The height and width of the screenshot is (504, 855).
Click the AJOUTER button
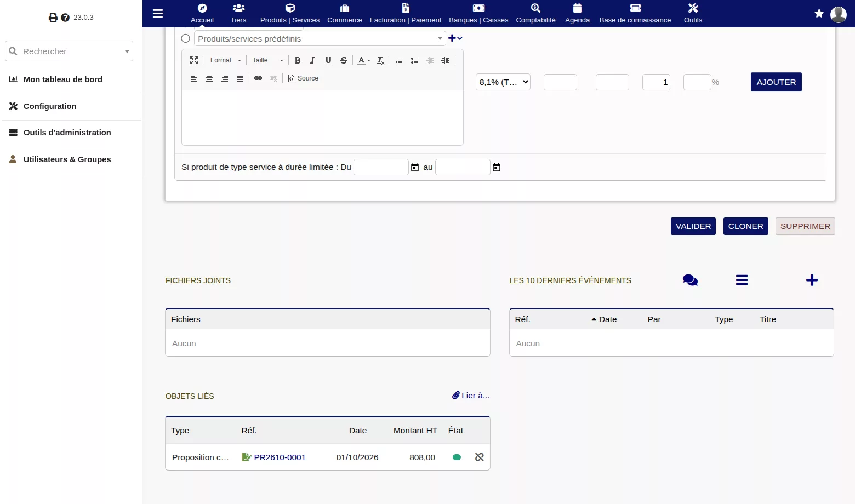(776, 82)
